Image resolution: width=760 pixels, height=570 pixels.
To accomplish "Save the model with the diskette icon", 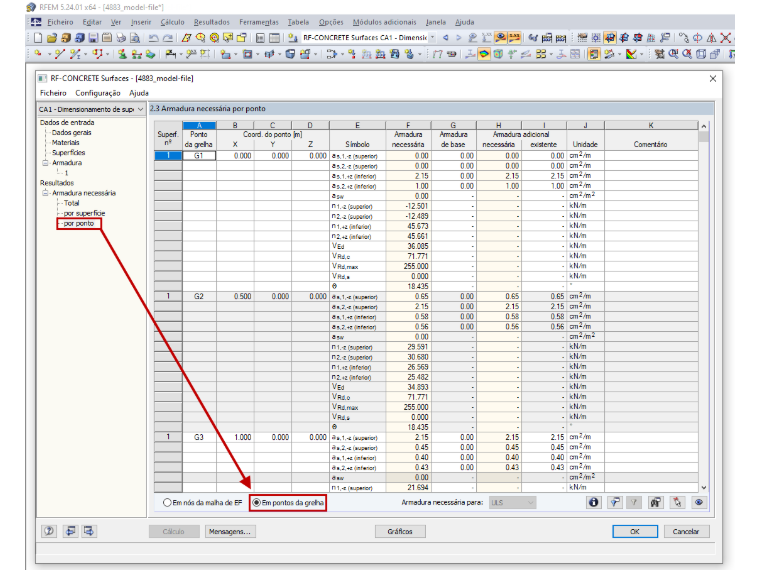I will 93,38.
